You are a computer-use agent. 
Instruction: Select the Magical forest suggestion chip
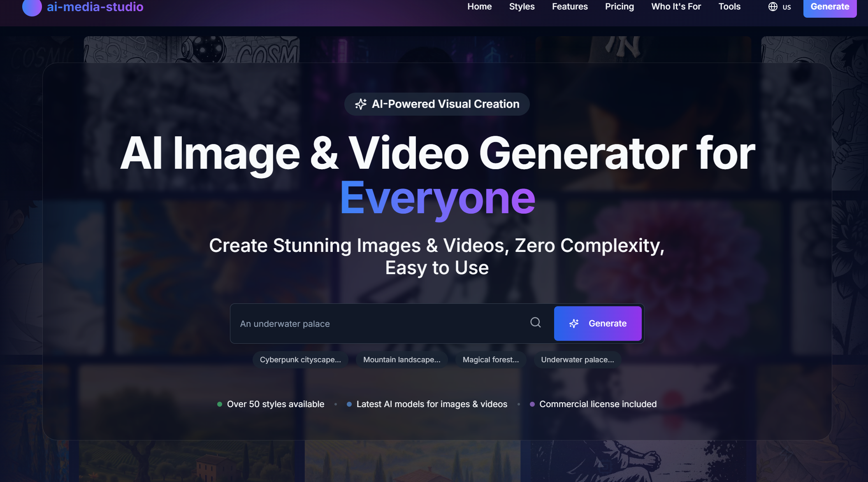[490, 360]
